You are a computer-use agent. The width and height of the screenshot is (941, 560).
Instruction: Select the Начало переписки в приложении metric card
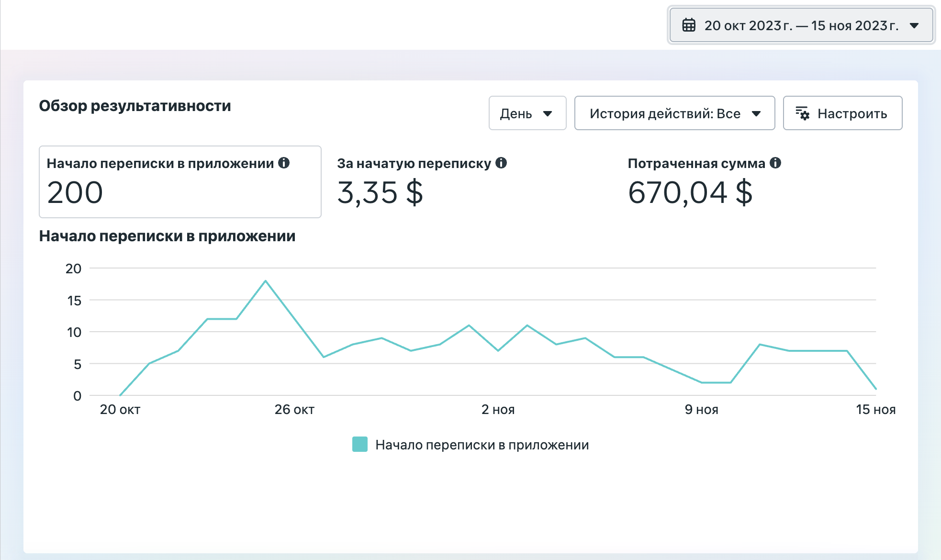180,182
